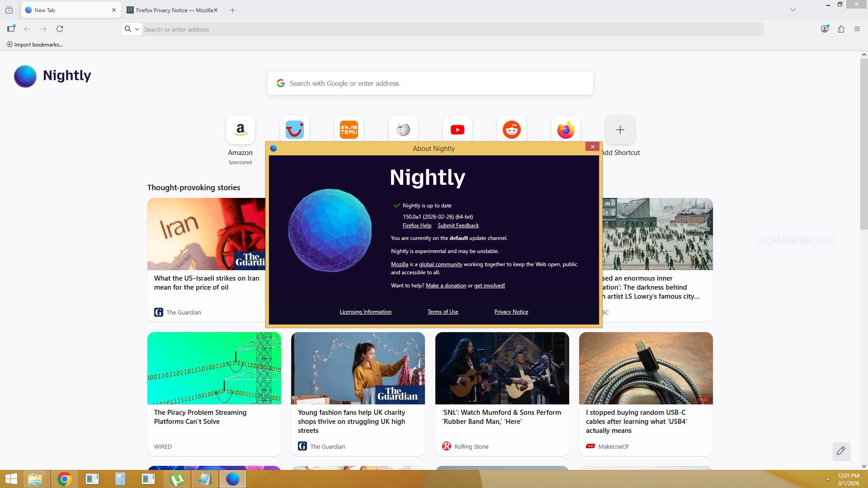Close the New Tab tab
868x488 pixels.
113,10
